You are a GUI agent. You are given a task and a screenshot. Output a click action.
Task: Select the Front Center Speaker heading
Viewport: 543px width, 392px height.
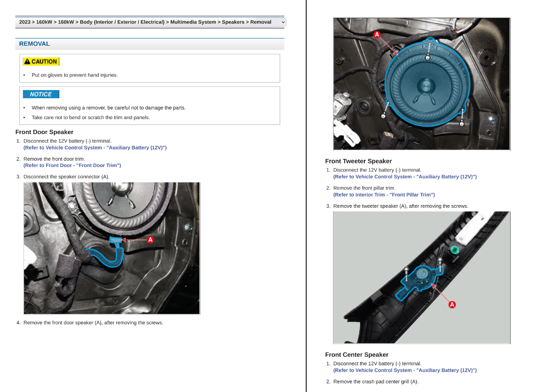pos(357,355)
